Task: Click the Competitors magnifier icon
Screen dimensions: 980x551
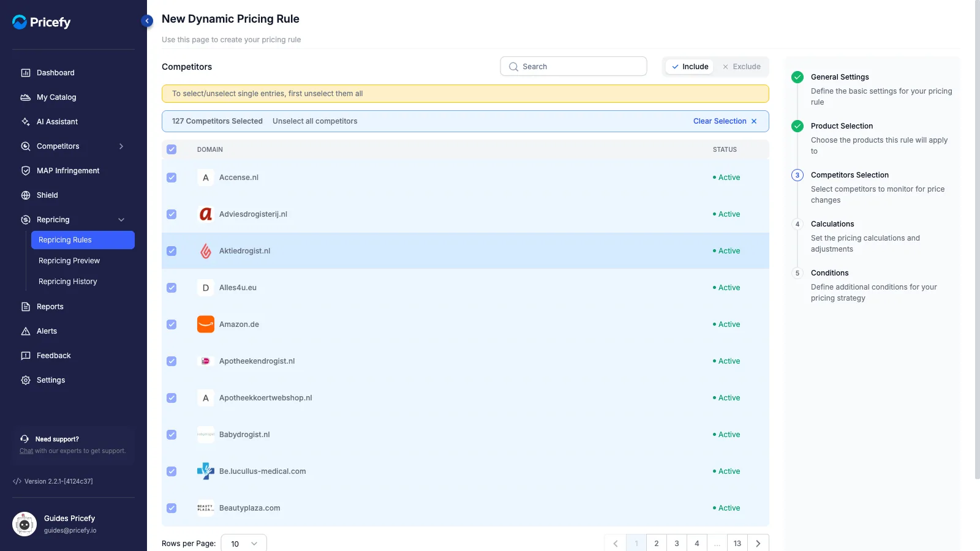Action: 26,146
